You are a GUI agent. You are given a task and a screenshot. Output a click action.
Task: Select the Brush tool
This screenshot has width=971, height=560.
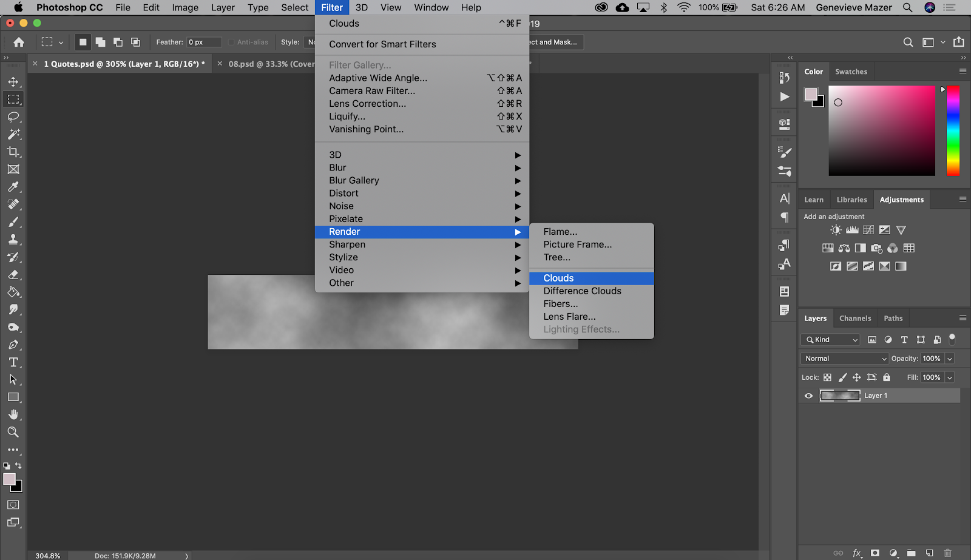coord(13,222)
